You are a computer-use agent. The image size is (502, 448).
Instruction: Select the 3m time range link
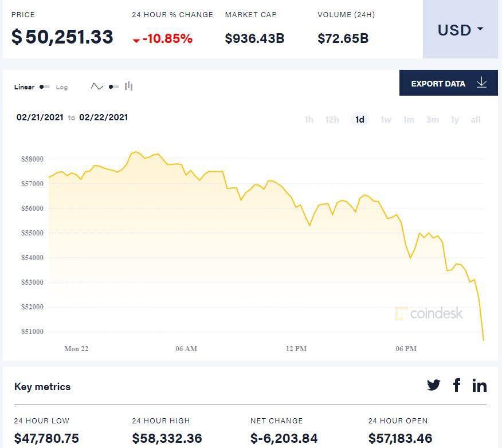point(433,120)
